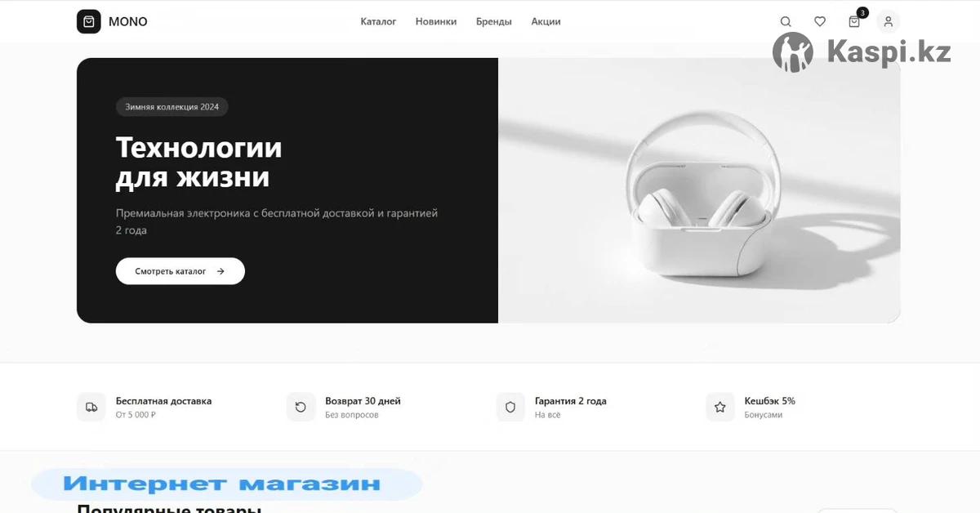Image resolution: width=980 pixels, height=513 pixels.
Task: Click the MONO brand name link
Action: [x=128, y=22]
